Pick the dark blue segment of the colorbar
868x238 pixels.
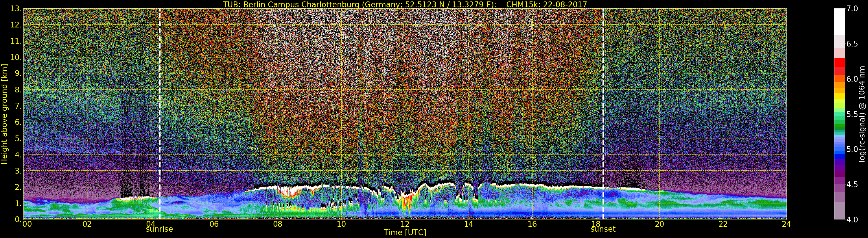(839, 157)
